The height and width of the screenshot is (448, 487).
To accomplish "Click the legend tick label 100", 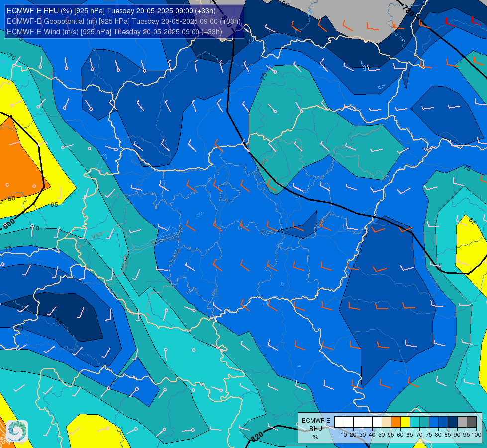I will (x=477, y=435).
